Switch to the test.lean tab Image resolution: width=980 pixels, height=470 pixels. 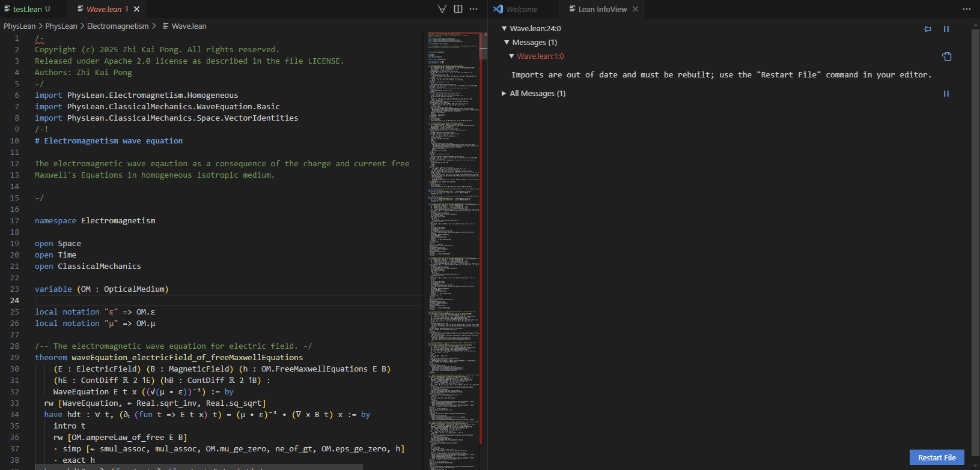(x=28, y=9)
